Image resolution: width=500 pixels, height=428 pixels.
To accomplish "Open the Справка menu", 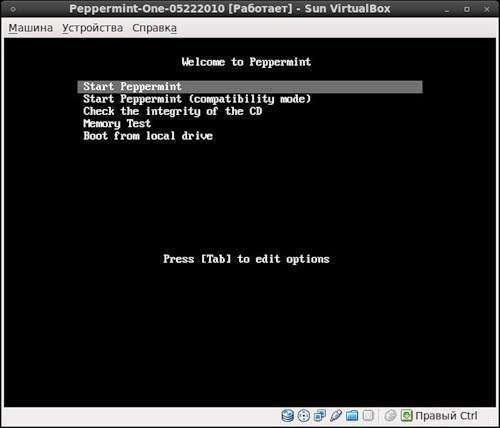I will pyautogui.click(x=154, y=28).
